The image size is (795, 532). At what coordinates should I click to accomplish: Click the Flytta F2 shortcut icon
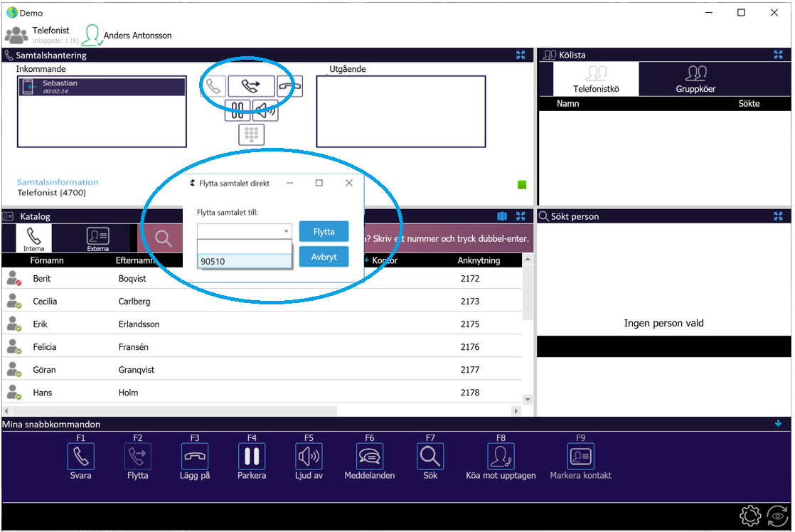137,457
